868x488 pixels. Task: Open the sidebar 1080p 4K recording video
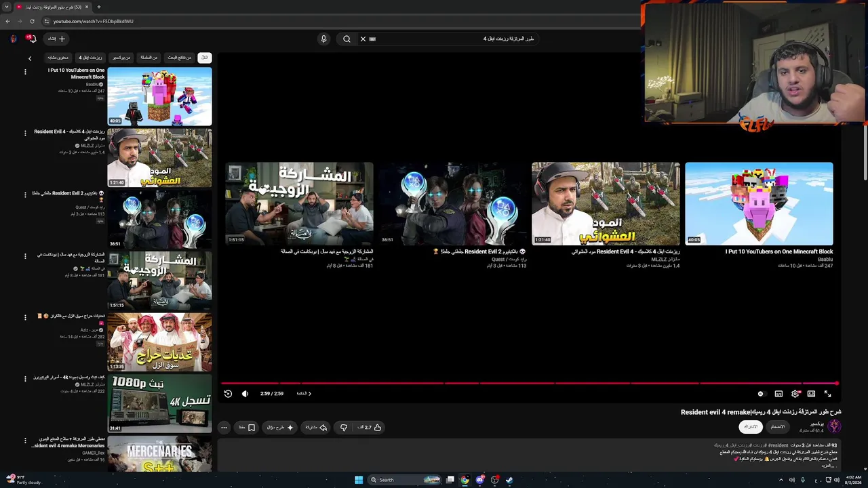click(159, 404)
